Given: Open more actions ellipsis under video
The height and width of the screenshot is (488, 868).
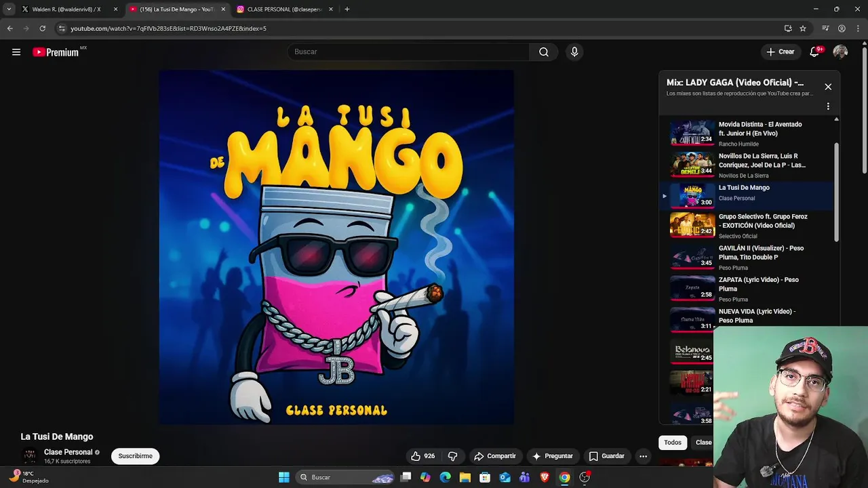Looking at the screenshot, I should coord(643,456).
